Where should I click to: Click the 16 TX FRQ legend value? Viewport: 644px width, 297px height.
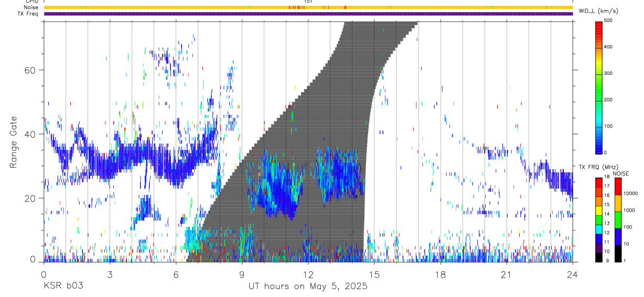(x=607, y=195)
